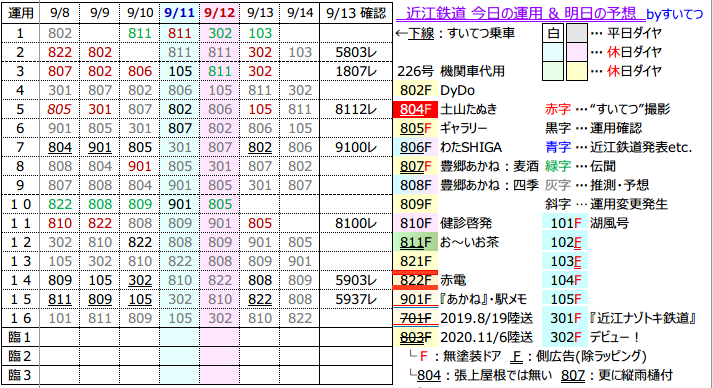This screenshot has width=713, height=388.
Task: Select the 101 cell in row 16
Action: [60, 318]
